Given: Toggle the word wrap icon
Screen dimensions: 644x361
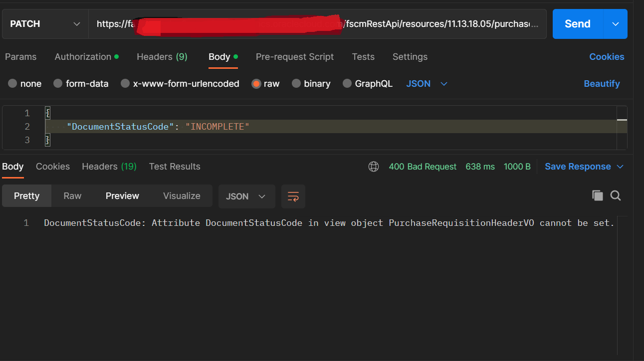Looking at the screenshot, I should coord(293,196).
